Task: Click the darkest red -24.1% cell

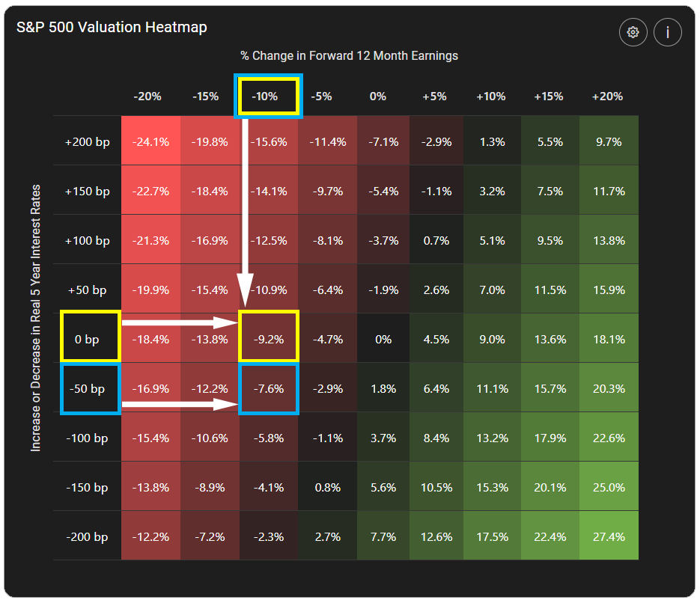Action: pos(150,141)
